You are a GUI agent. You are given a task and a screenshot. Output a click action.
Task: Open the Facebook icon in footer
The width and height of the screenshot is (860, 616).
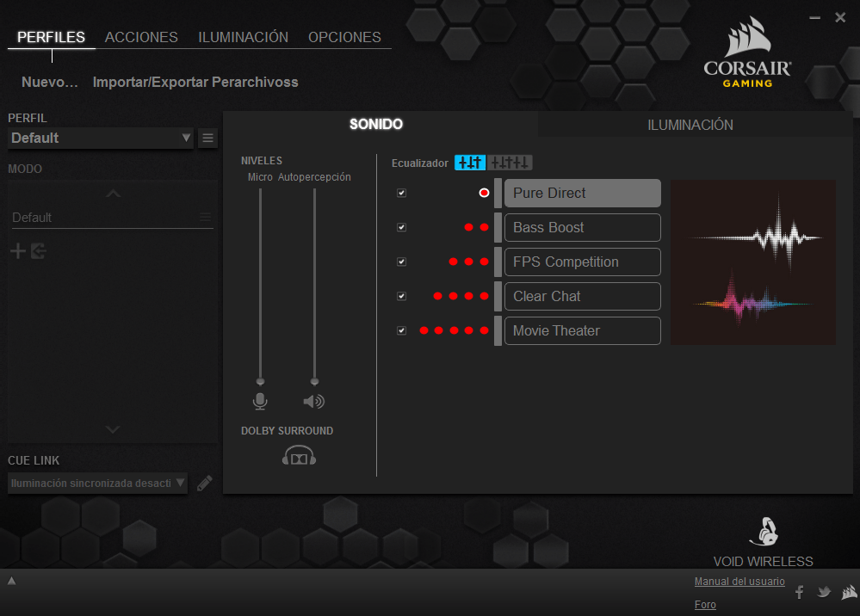pos(799,592)
